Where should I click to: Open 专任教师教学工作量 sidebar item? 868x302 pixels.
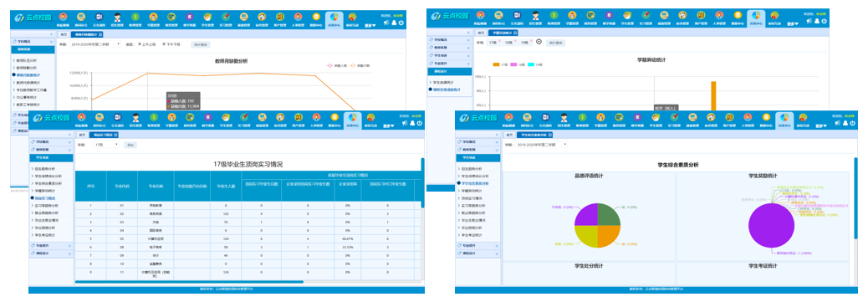(32, 90)
